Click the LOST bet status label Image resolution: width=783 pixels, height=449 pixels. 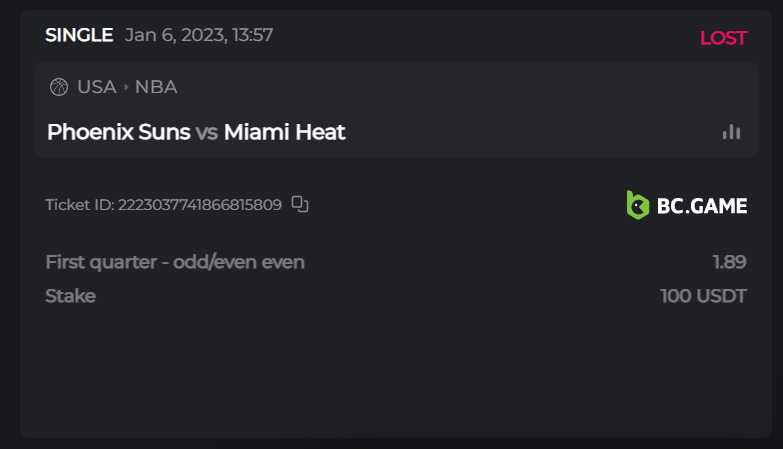coord(723,38)
